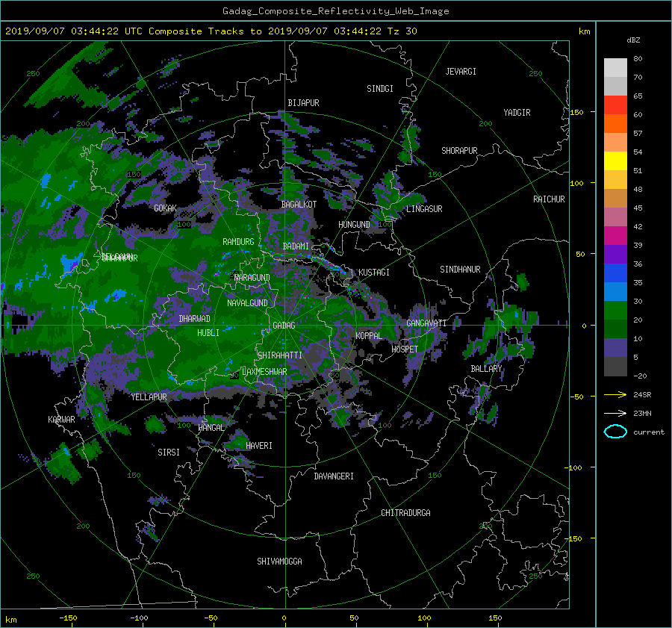
Task: Click the UTC timestamp header text
Action: pyautogui.click(x=211, y=31)
